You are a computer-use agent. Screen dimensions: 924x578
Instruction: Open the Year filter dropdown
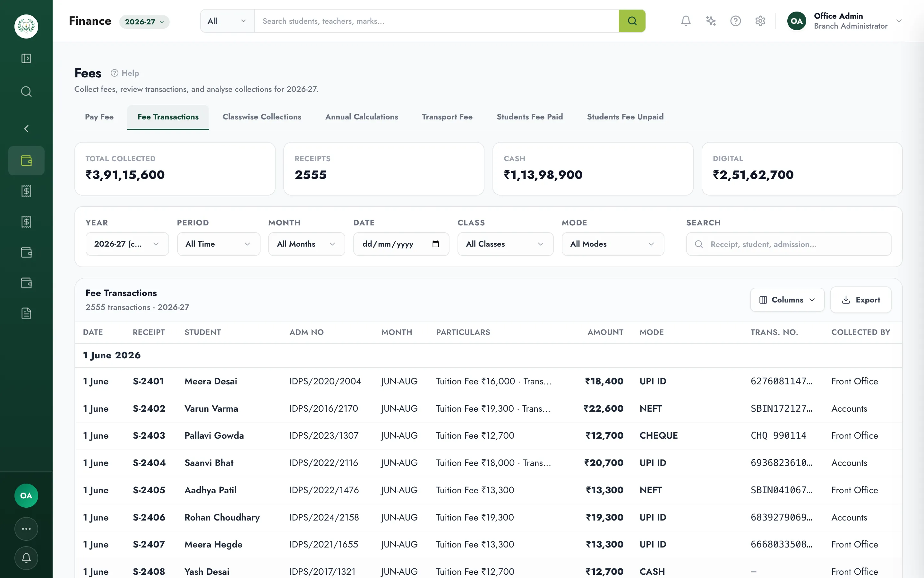point(127,244)
